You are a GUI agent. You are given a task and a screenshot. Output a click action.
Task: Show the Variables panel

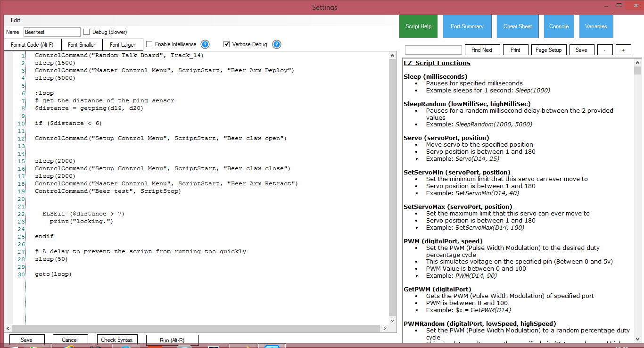[x=595, y=26]
